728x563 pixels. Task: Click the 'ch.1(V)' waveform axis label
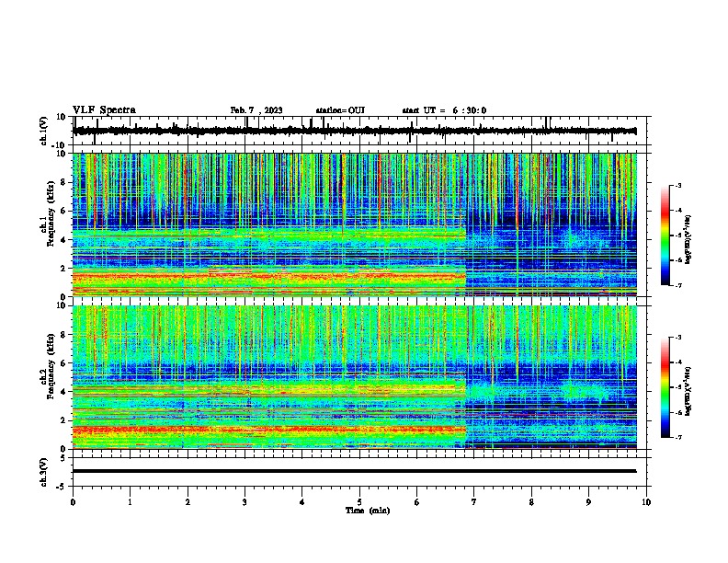(x=44, y=131)
